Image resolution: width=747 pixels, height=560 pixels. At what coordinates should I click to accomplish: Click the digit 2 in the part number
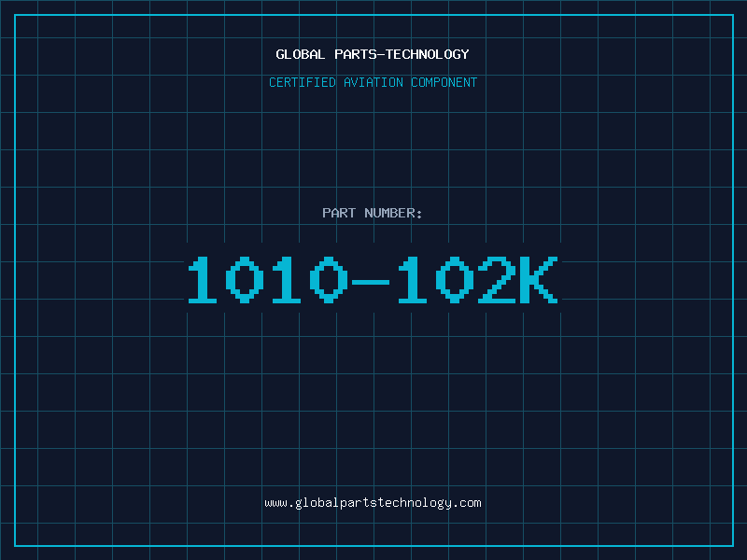click(497, 279)
